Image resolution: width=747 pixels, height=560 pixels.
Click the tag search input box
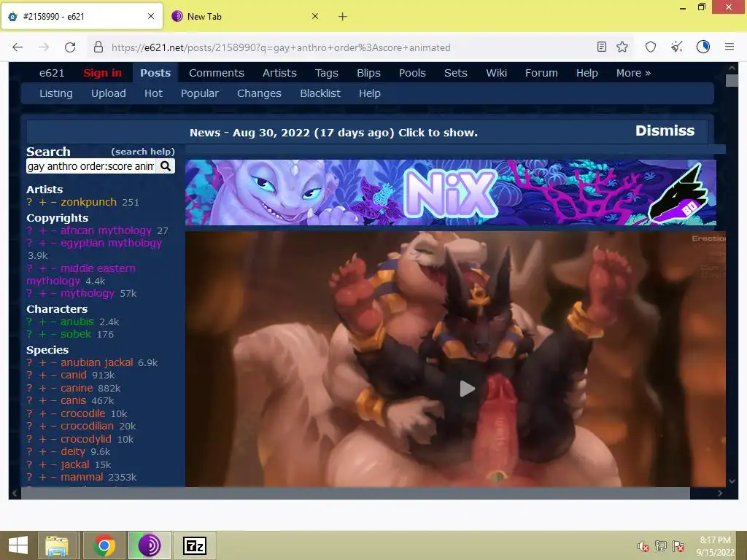91,166
